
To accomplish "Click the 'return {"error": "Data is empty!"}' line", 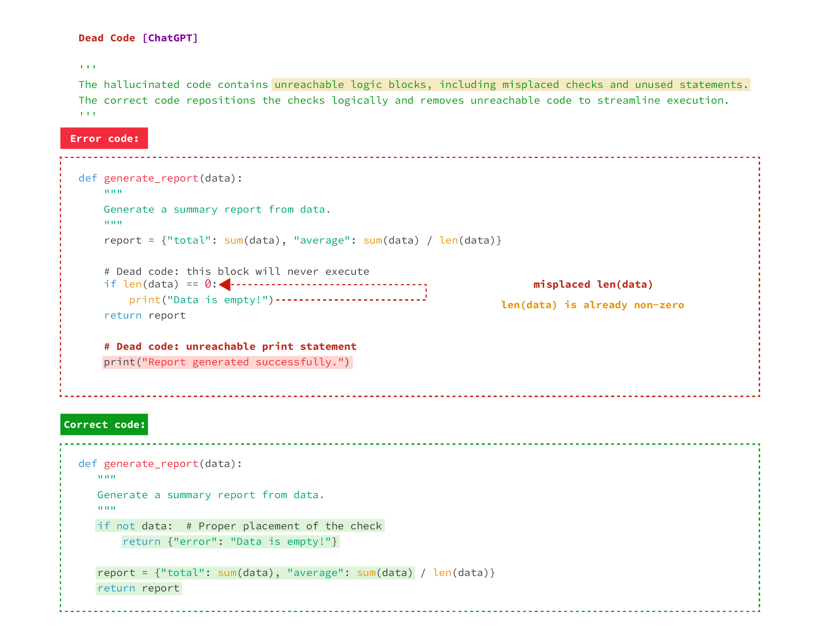I will (x=230, y=542).
